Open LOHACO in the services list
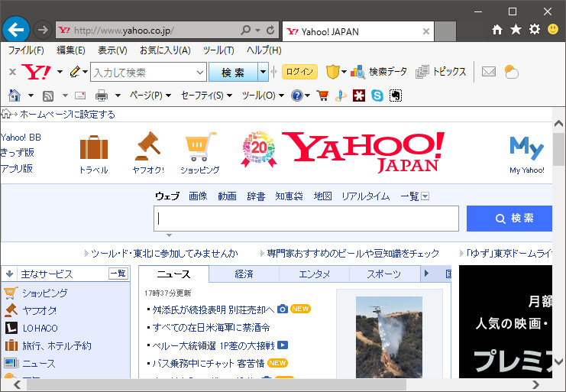This screenshot has height=392, width=566. tap(40, 329)
